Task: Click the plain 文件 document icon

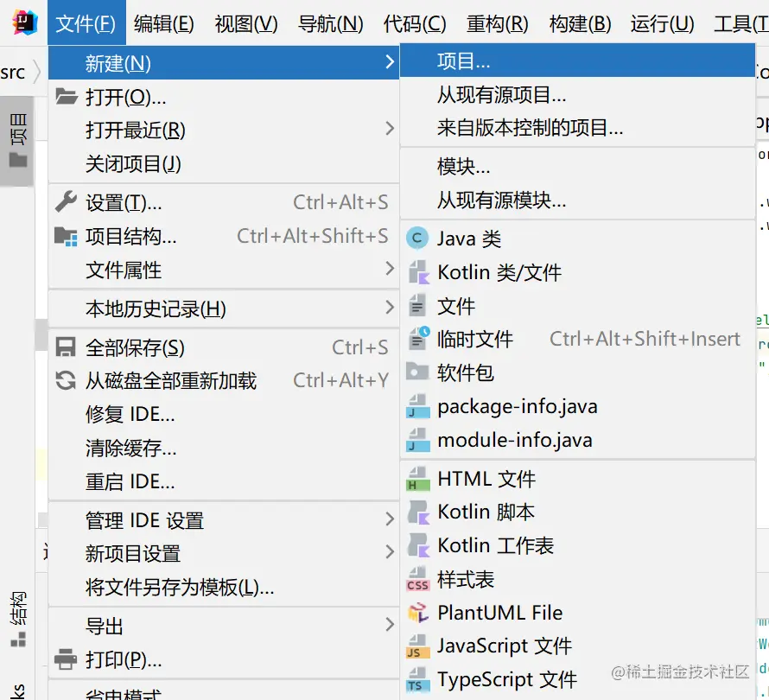Action: (417, 306)
